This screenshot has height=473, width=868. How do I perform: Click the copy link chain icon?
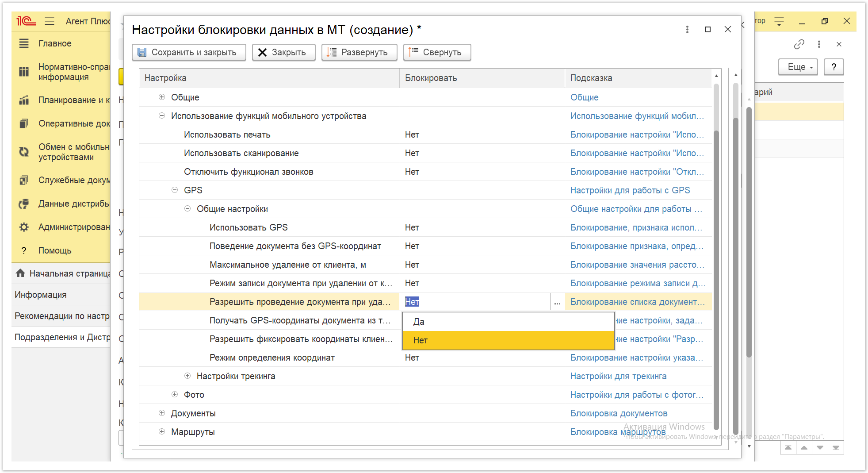tap(799, 44)
